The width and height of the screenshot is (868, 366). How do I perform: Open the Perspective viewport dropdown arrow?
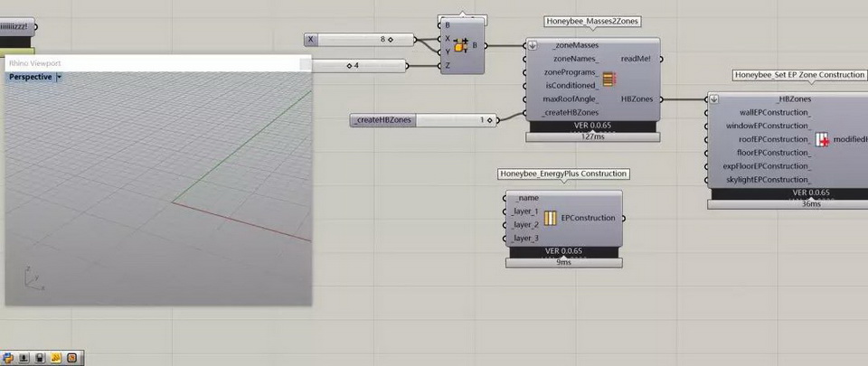click(x=59, y=78)
